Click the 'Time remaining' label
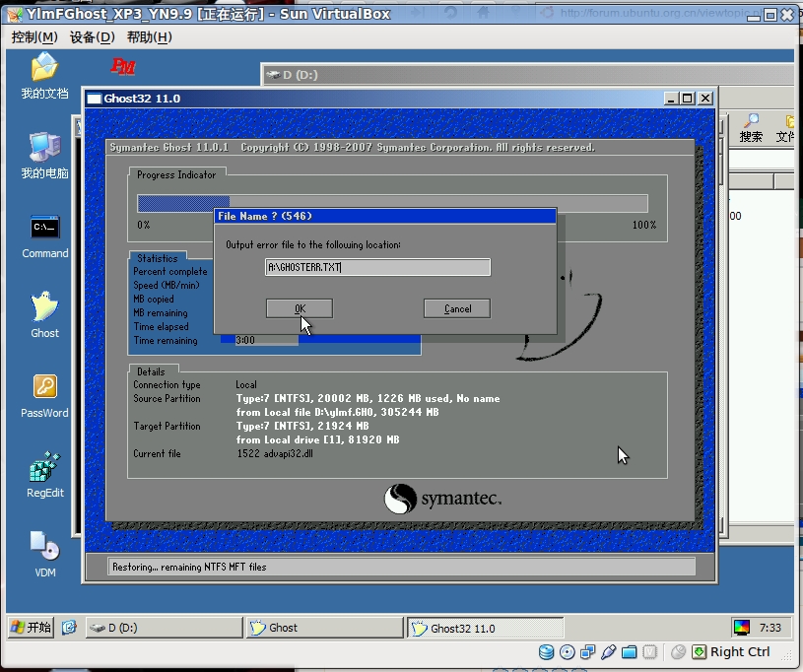 tap(166, 341)
